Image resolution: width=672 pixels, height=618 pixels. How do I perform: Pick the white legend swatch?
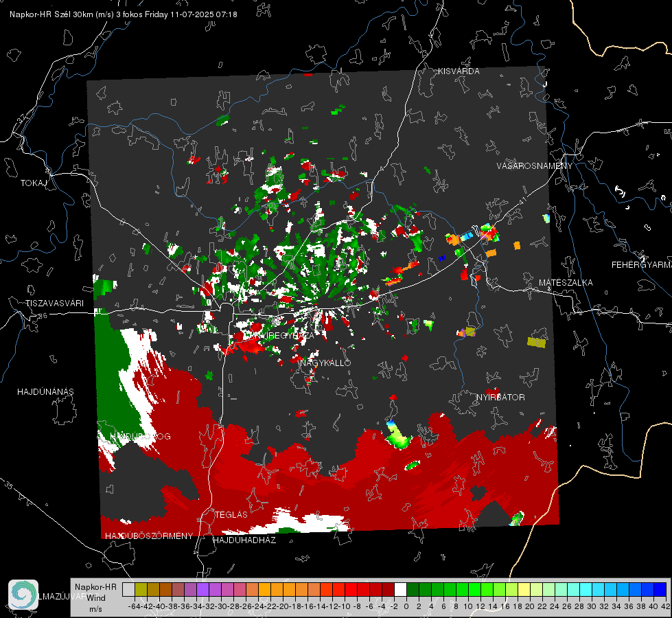pyautogui.click(x=400, y=589)
